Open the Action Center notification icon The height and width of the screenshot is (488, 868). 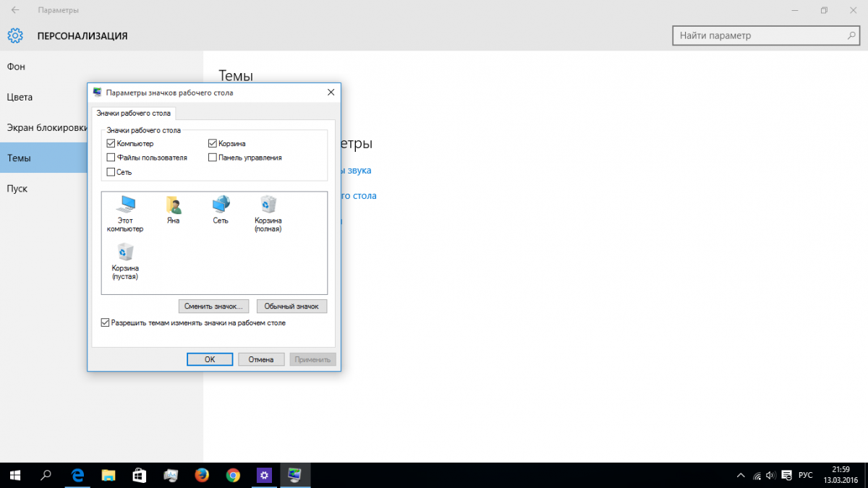[x=786, y=476]
